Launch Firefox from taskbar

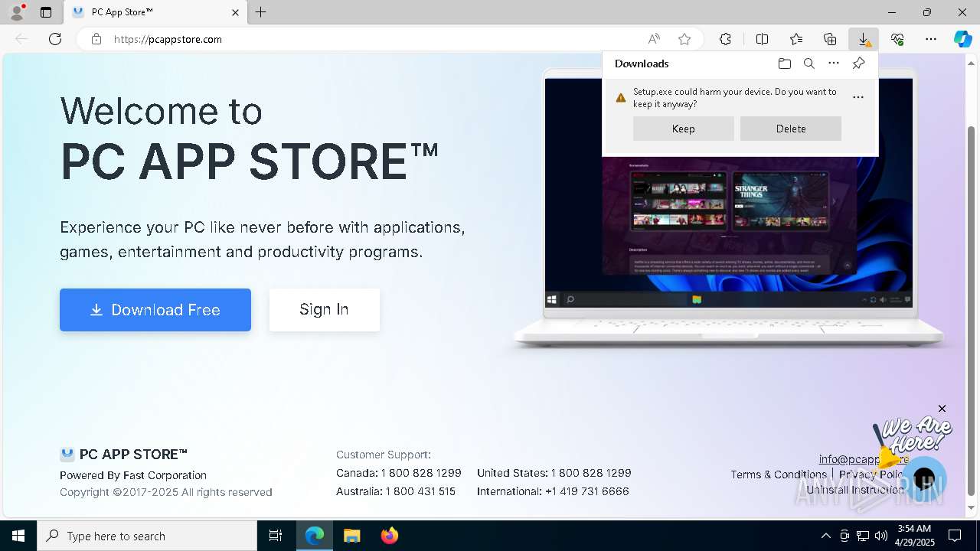390,536
